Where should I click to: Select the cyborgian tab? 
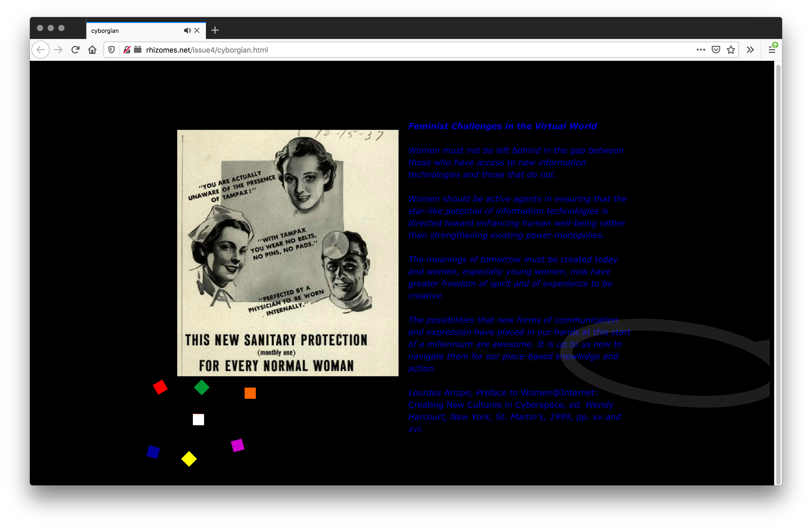tap(146, 30)
